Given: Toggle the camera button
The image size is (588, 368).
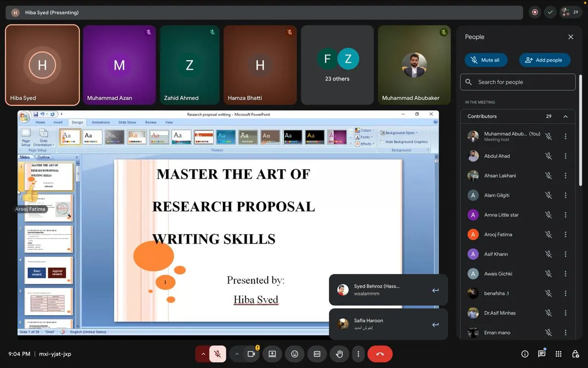Looking at the screenshot, I should pyautogui.click(x=251, y=354).
